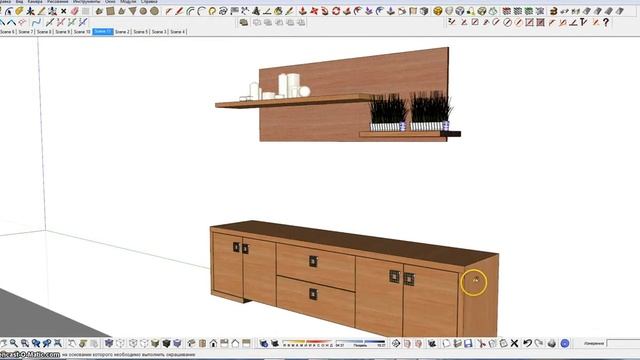
Task: Switch to Scene 7 tab
Action: click(x=25, y=31)
